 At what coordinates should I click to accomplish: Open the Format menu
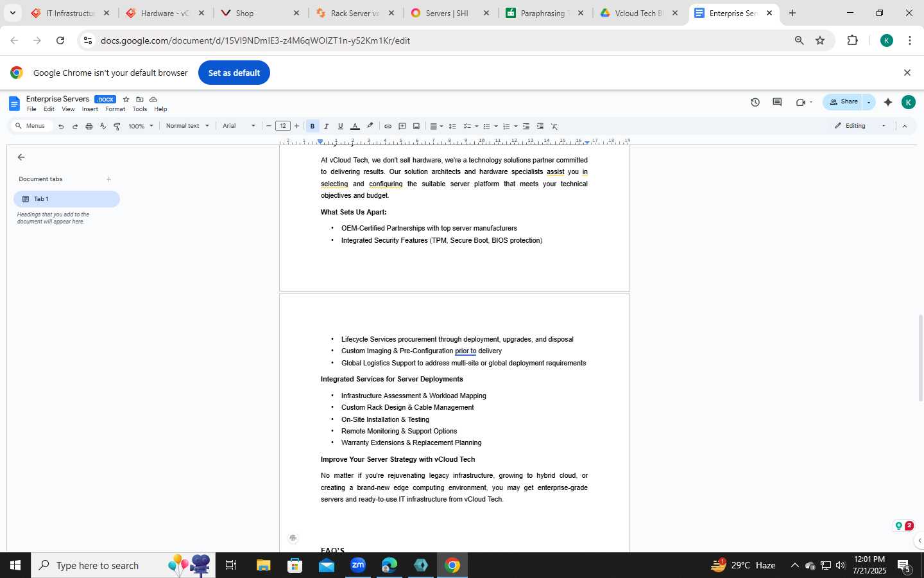pos(115,109)
